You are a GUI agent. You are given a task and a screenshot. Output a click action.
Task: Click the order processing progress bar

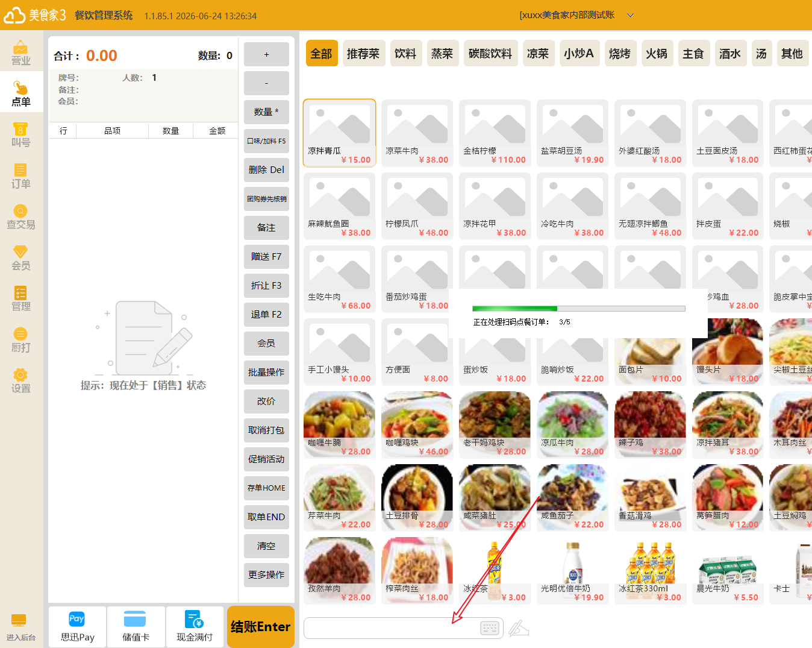[579, 309]
